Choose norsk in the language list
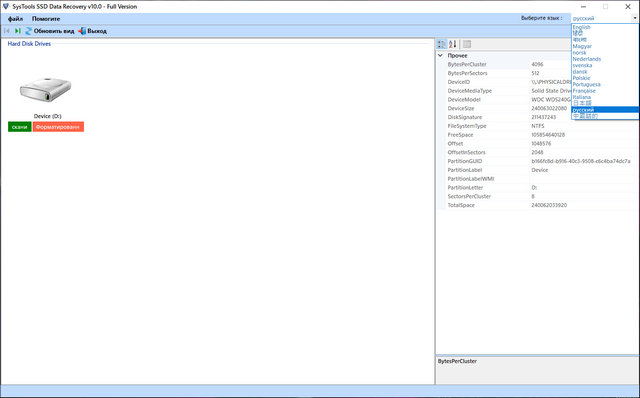640x398 pixels. (x=579, y=53)
